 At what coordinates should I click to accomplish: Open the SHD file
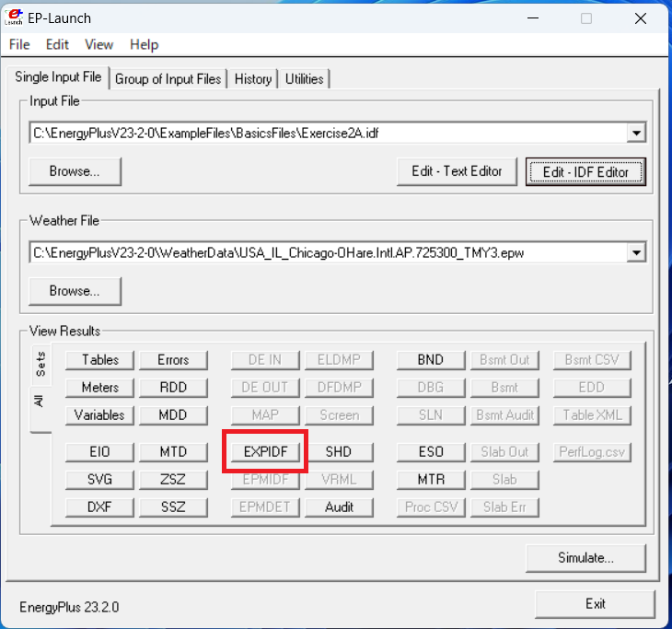(x=339, y=452)
